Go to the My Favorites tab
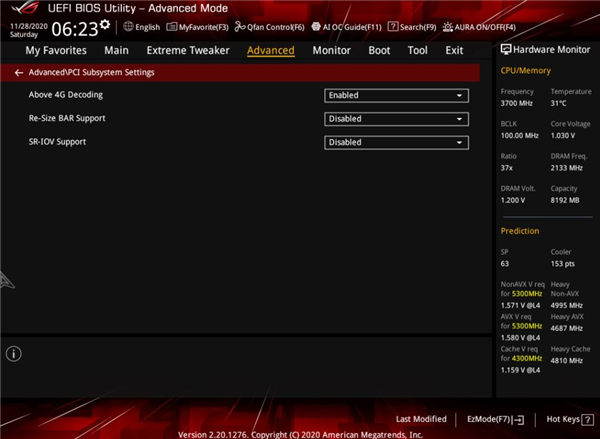 coord(56,50)
